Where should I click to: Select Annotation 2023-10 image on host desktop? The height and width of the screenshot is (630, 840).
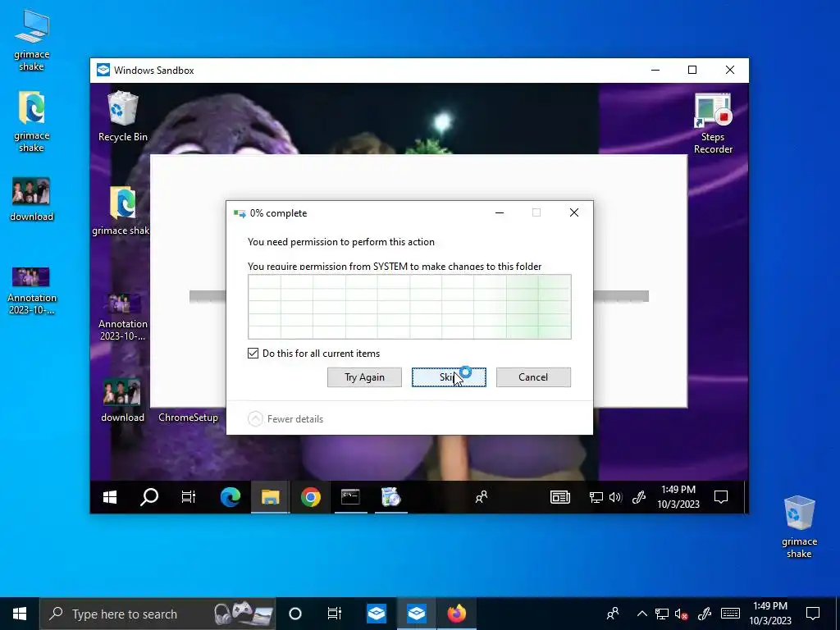[32, 291]
